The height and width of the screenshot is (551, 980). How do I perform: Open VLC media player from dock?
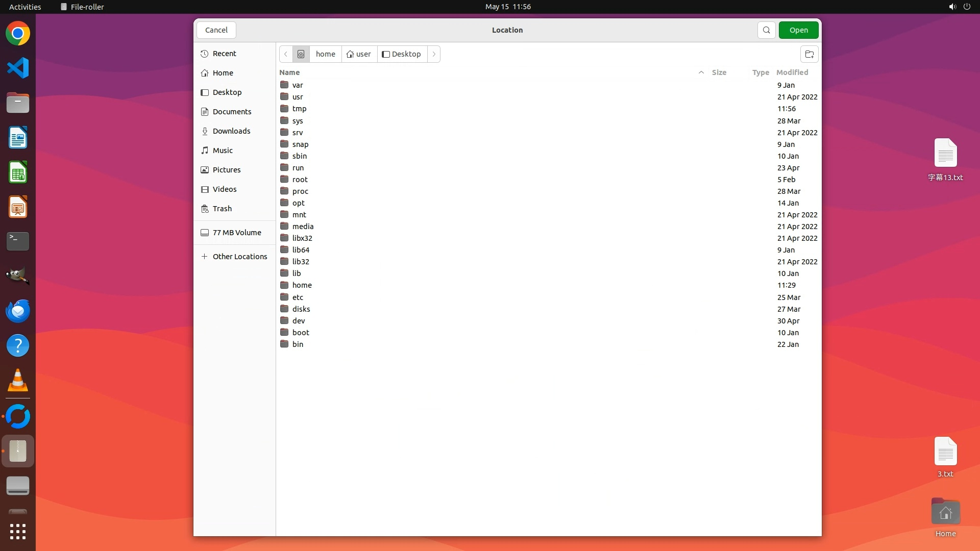click(18, 381)
